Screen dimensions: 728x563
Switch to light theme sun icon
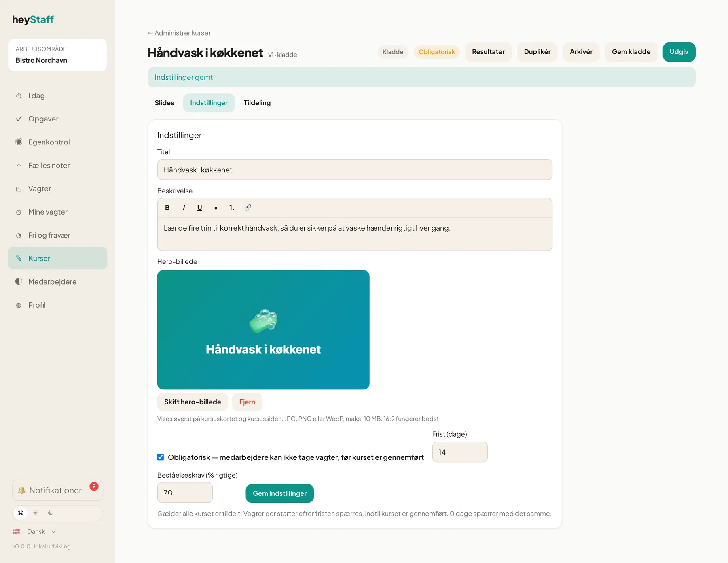coord(36,513)
